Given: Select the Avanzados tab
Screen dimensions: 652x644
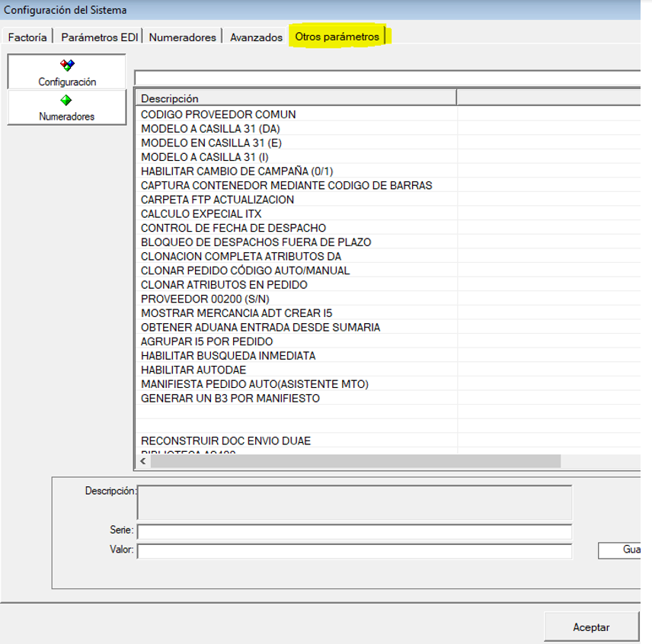Looking at the screenshot, I should pyautogui.click(x=256, y=37).
